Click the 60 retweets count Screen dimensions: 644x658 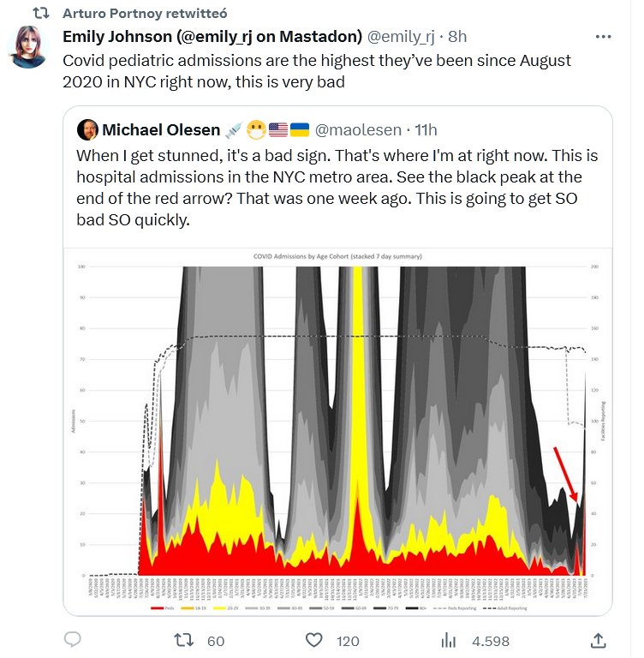(216, 641)
